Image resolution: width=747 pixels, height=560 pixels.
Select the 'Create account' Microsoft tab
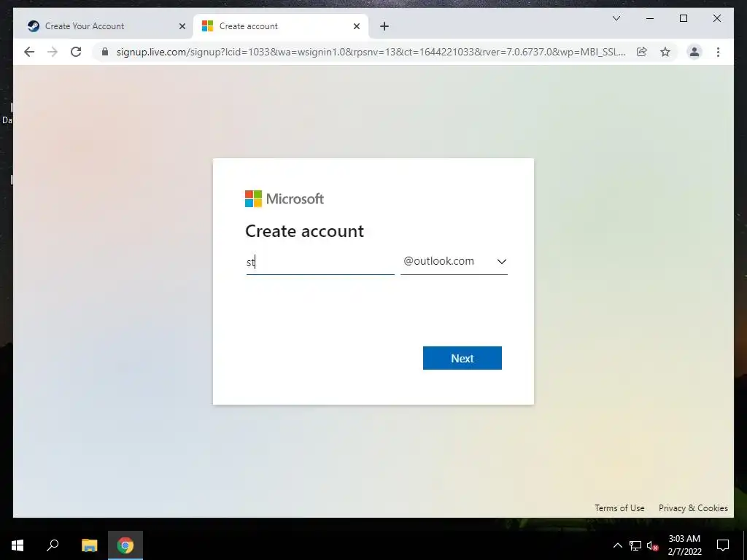coord(281,26)
